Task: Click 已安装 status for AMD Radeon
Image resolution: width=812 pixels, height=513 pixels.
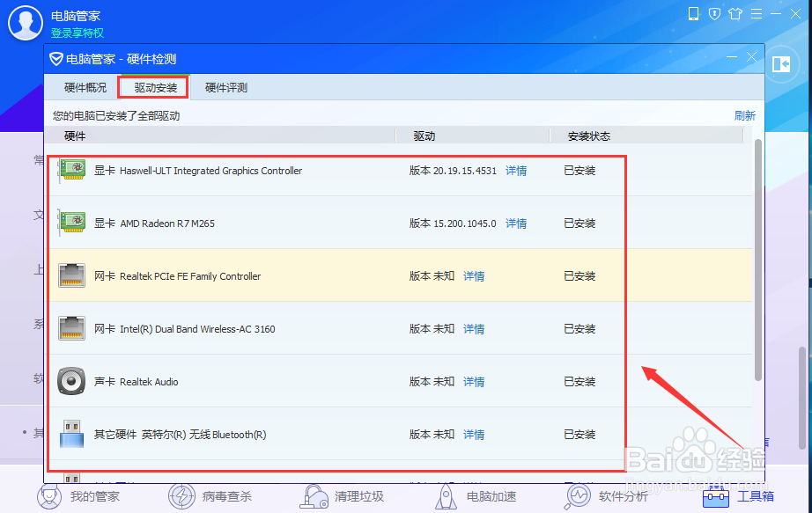Action: pyautogui.click(x=579, y=224)
